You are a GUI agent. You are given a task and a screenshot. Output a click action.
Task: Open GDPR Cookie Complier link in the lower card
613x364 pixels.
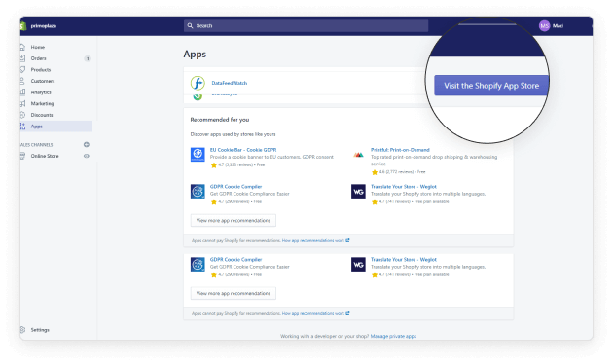235,259
